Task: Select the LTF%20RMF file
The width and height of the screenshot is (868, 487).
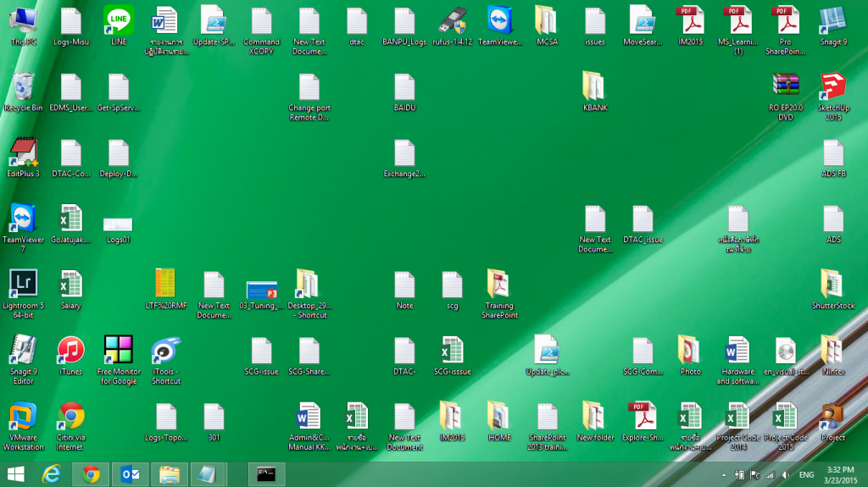Action: pos(166,290)
